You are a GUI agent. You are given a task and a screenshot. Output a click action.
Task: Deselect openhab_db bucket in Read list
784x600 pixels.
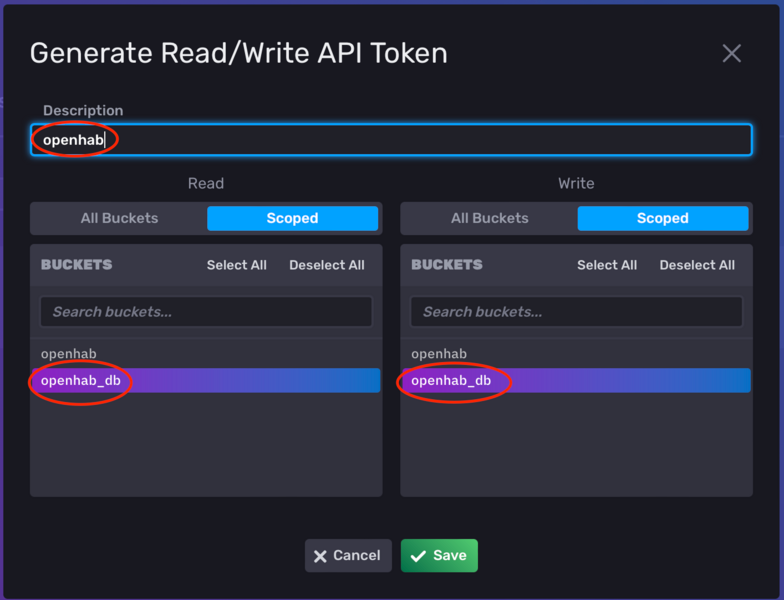coord(206,381)
